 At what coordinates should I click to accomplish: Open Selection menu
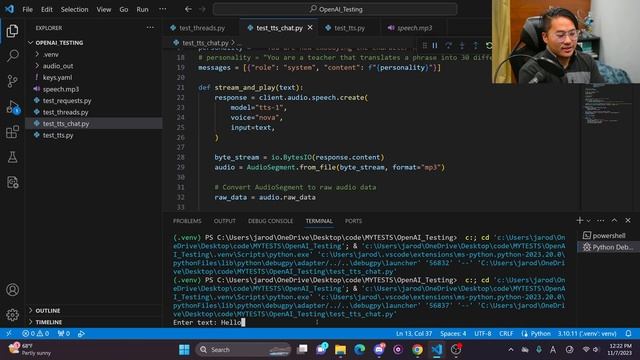click(74, 9)
